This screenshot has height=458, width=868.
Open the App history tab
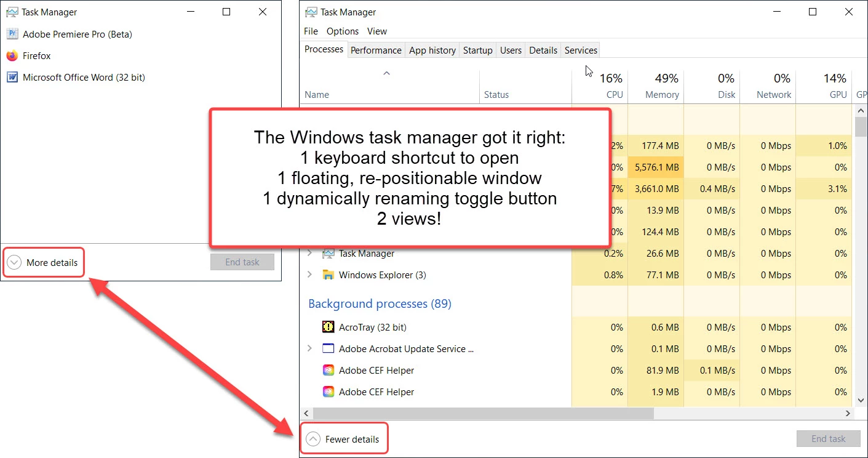[x=432, y=50]
